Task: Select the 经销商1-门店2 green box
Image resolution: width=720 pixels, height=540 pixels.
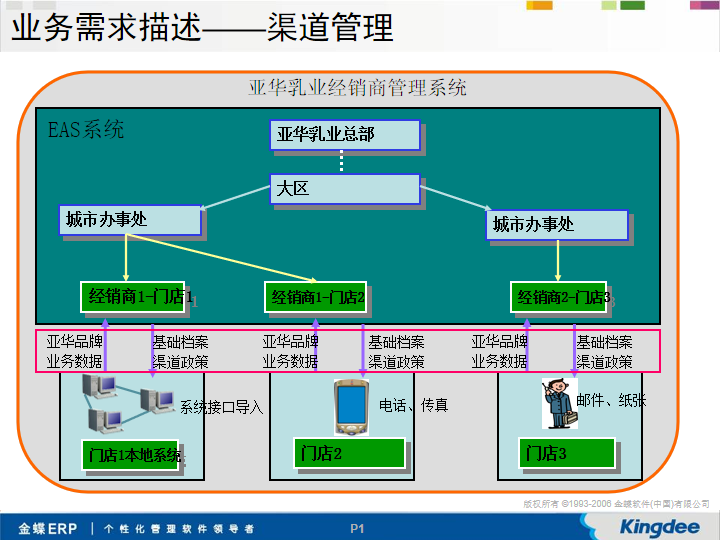Action: tap(316, 297)
